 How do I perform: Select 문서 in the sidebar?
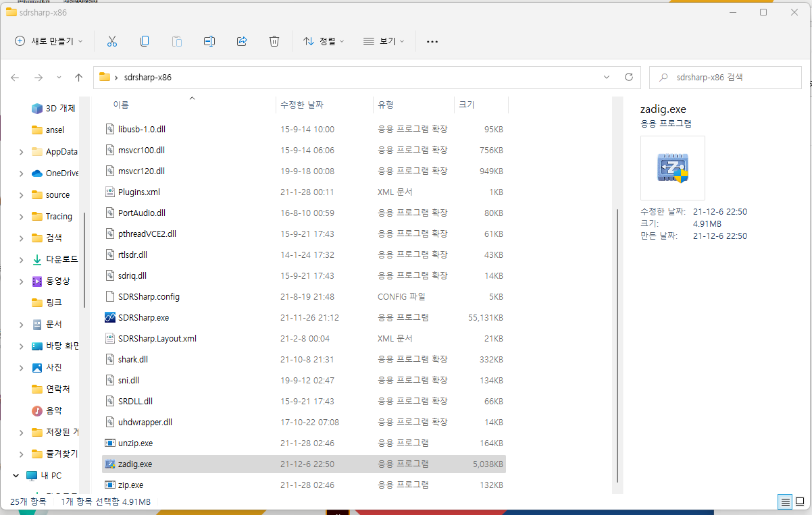coord(53,324)
